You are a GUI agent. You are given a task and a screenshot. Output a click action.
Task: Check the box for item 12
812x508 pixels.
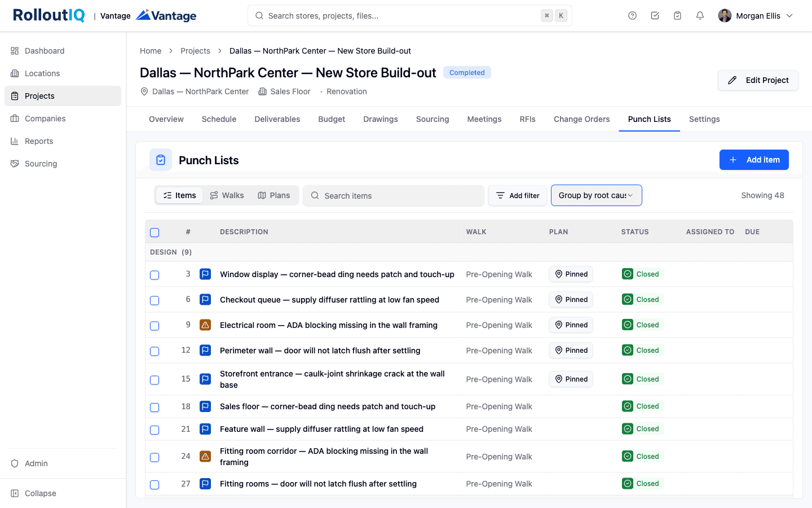(155, 351)
